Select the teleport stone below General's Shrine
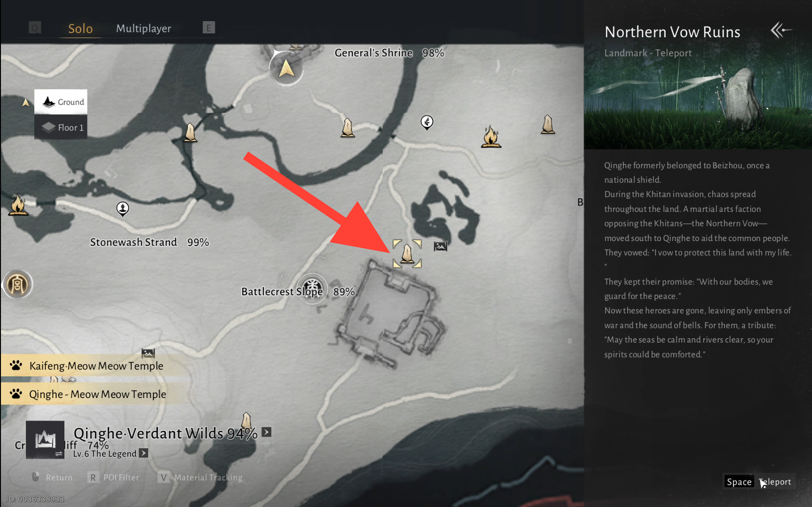Screen dimensions: 812x507 347,127
